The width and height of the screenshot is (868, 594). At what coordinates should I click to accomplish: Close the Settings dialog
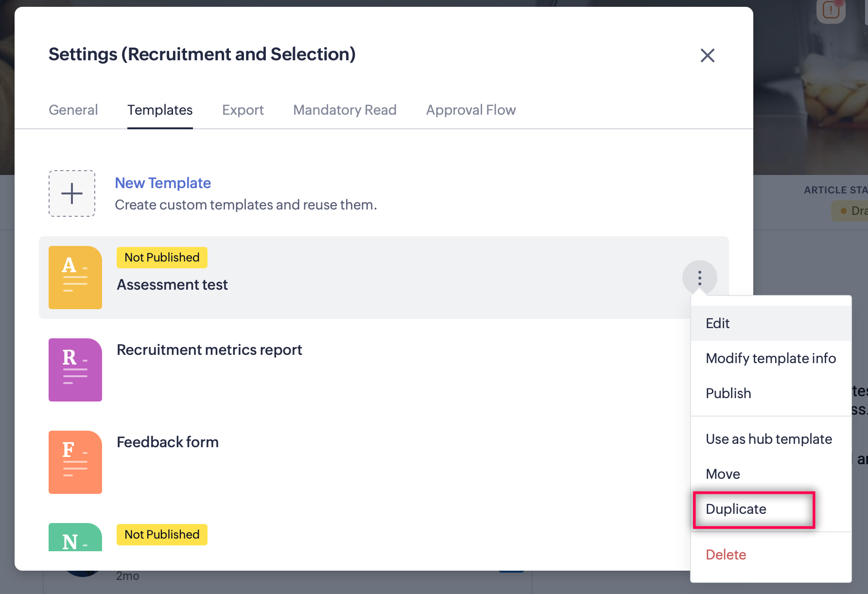coord(708,55)
